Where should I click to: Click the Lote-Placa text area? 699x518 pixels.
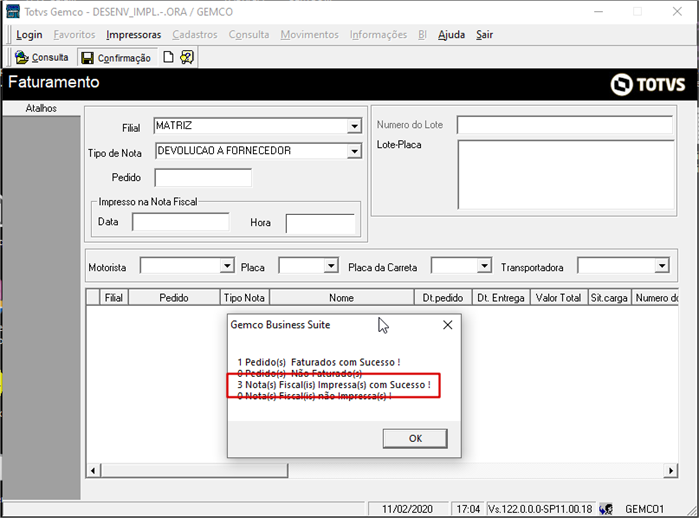(565, 175)
